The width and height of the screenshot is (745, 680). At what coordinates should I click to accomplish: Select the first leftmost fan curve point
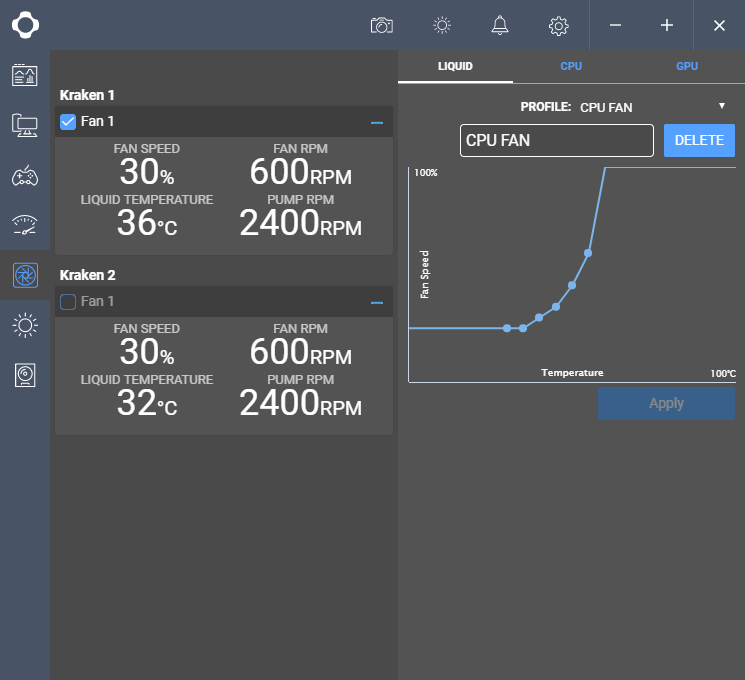click(507, 328)
